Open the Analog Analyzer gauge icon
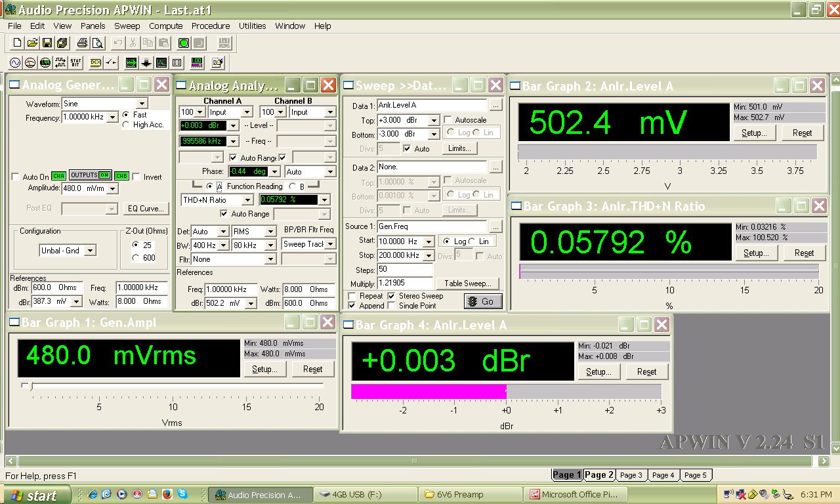 coord(30,63)
